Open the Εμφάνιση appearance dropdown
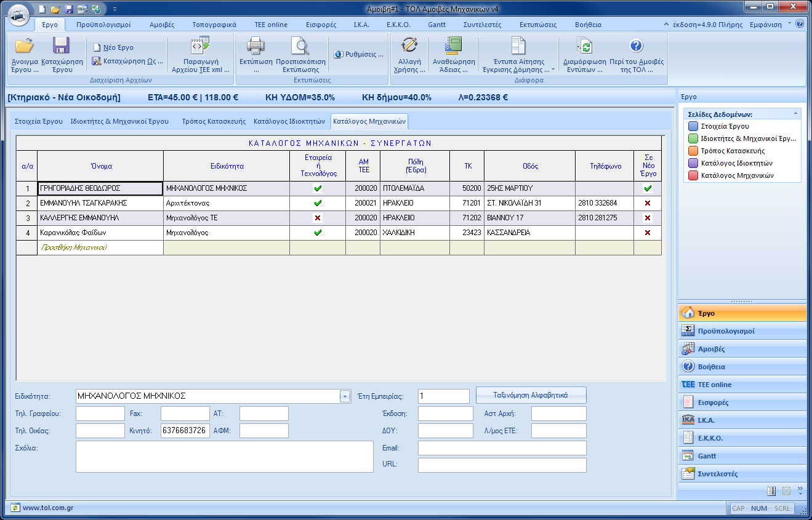Image resolution: width=812 pixels, height=520 pixels. click(770, 25)
